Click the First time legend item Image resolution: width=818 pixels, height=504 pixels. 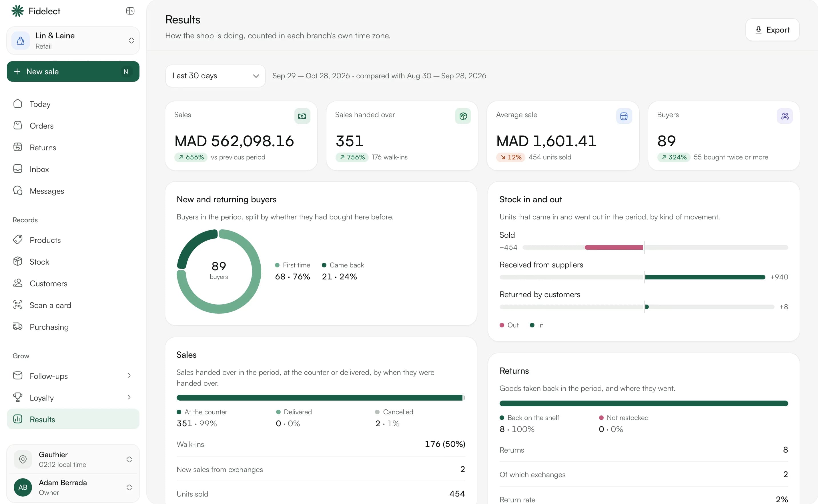click(292, 271)
